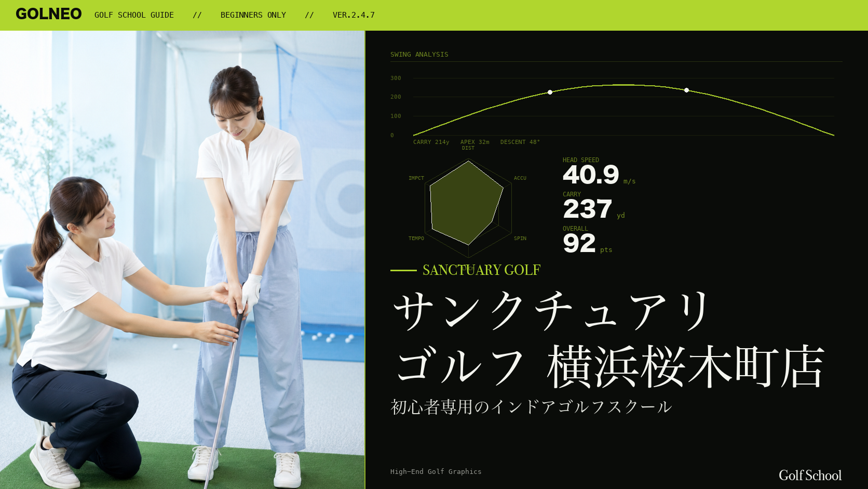Screen dimensions: 868x489
Task: Click the 92 overall score value
Action: [579, 243]
